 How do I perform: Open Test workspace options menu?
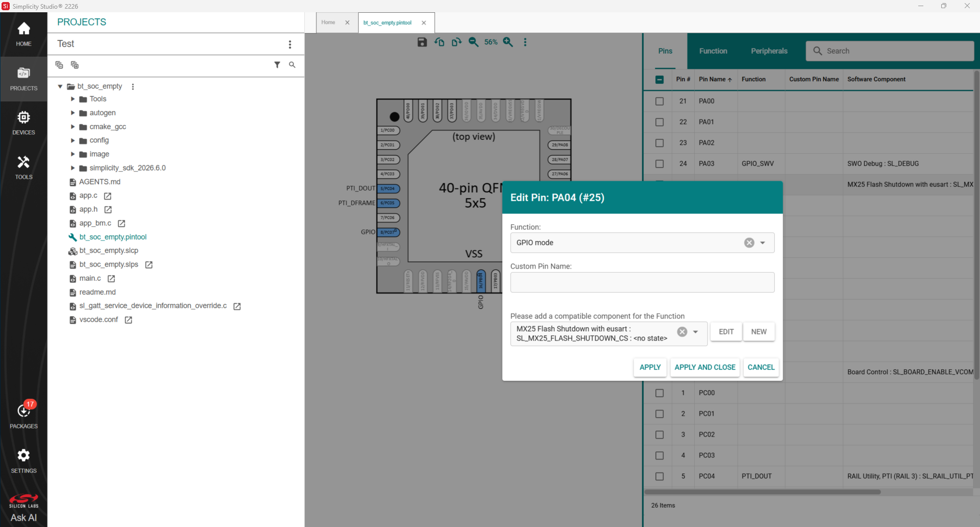[x=290, y=44]
